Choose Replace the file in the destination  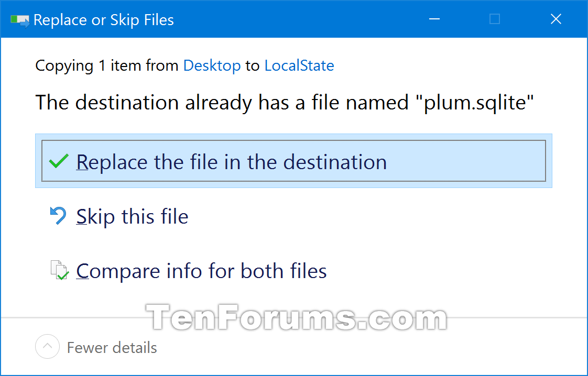coord(293,161)
